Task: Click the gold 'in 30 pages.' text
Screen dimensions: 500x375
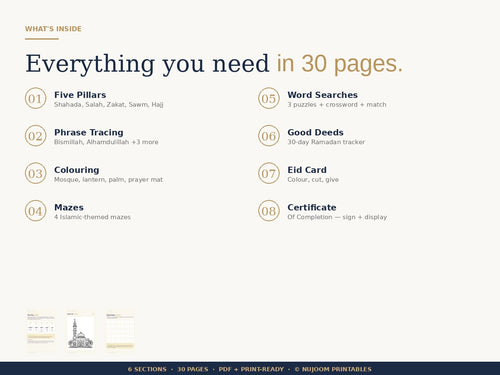Action: (340, 64)
